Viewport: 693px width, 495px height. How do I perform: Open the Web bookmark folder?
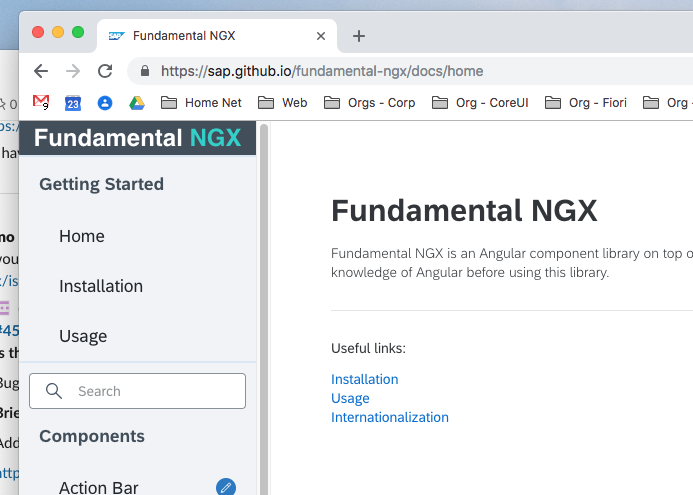tap(282, 103)
